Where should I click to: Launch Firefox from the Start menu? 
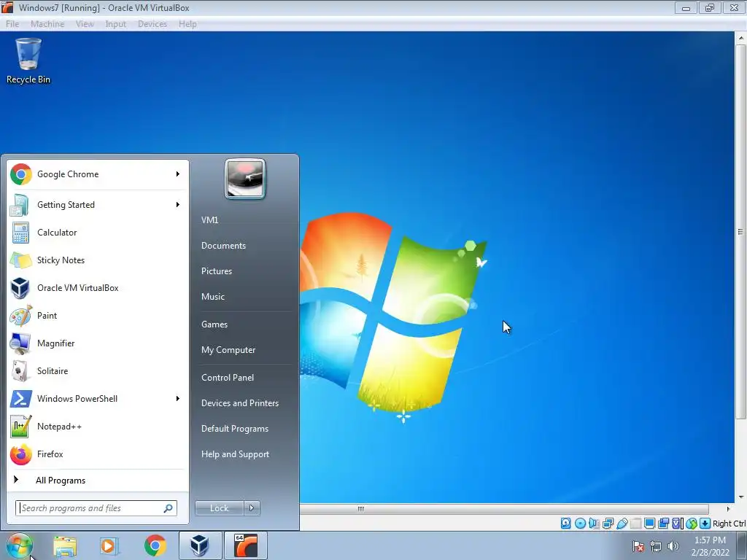97,454
